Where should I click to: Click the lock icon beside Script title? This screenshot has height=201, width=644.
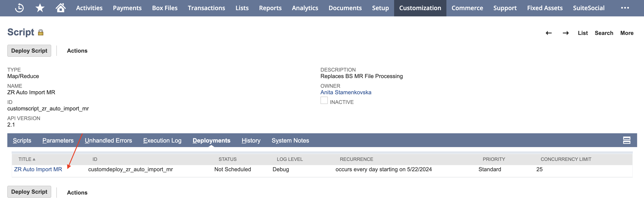tap(41, 32)
